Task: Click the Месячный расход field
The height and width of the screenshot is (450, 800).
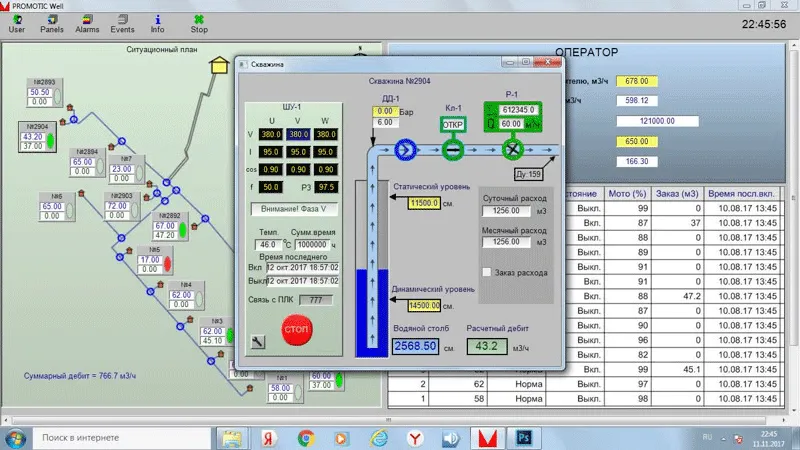Action: coord(506,242)
